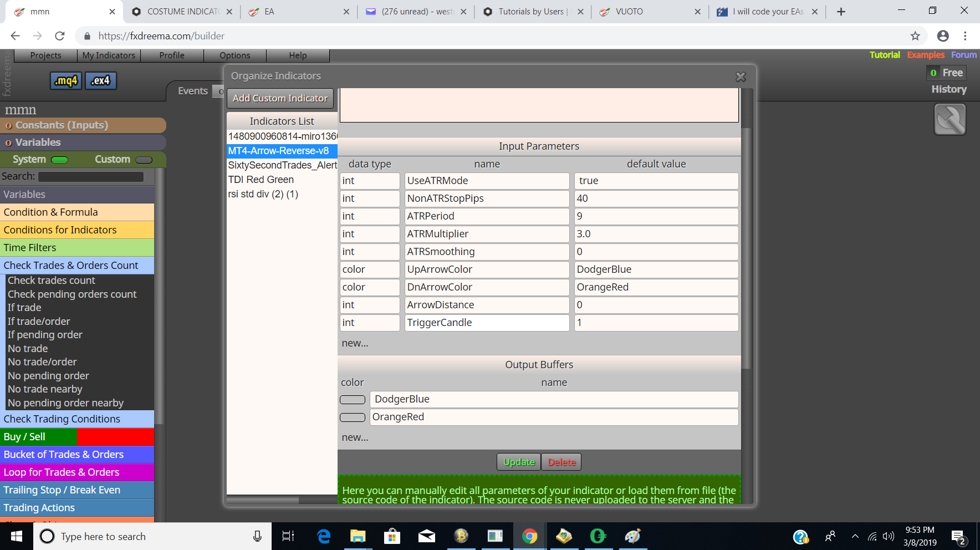This screenshot has width=980, height=550.
Task: Open the Chrome profile icon
Action: pos(943,36)
